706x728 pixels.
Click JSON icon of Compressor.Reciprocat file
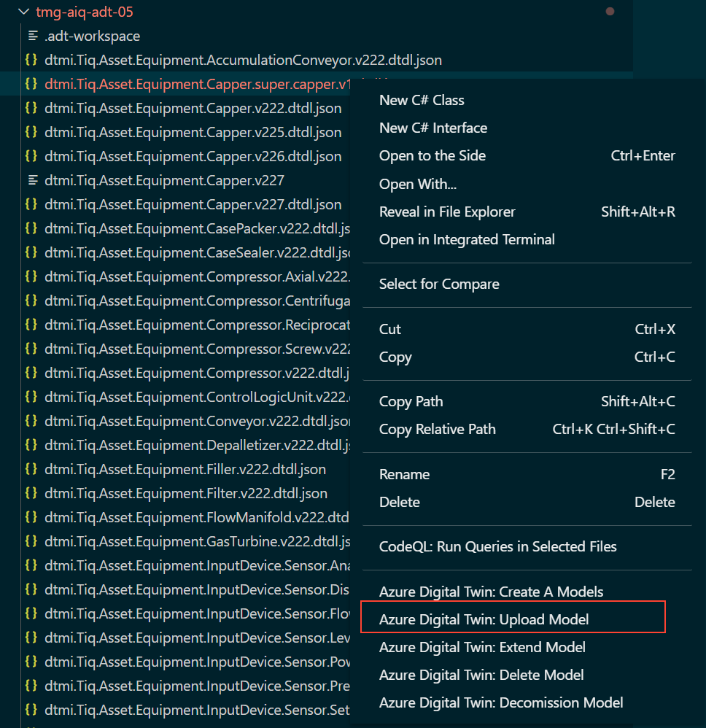31,324
